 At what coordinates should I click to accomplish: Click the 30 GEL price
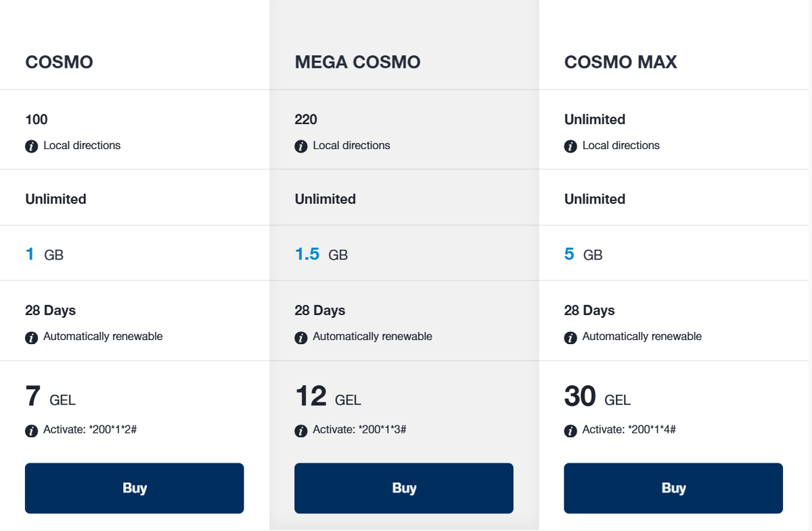click(x=597, y=398)
